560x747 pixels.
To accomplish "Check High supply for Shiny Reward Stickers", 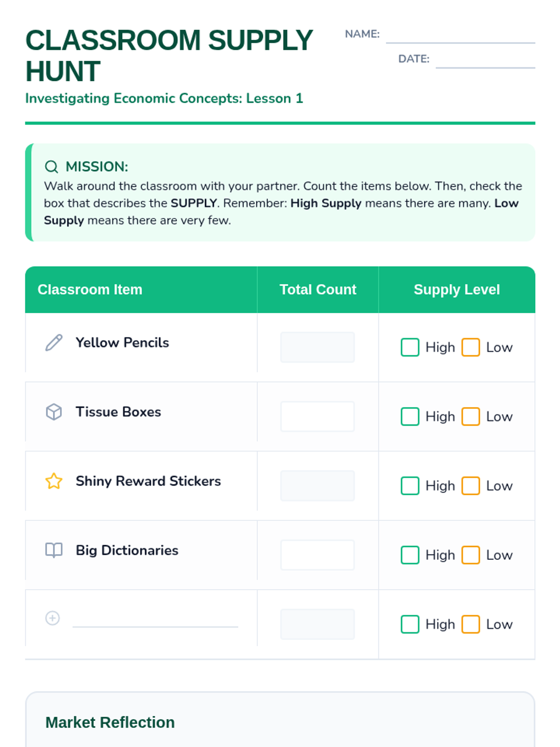I will pos(410,486).
